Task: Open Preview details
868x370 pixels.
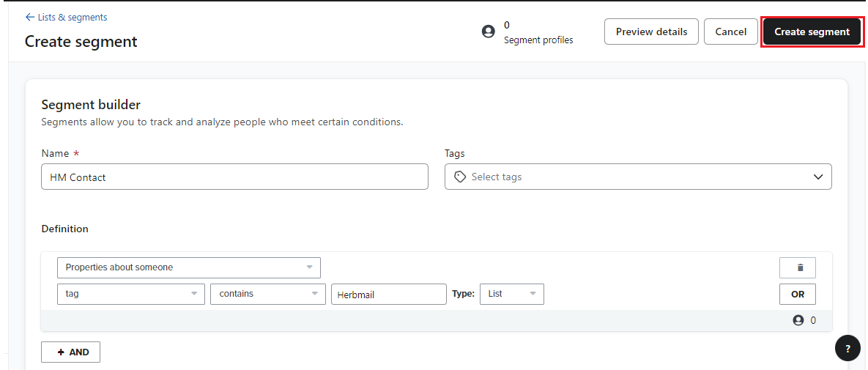Action: click(x=652, y=32)
